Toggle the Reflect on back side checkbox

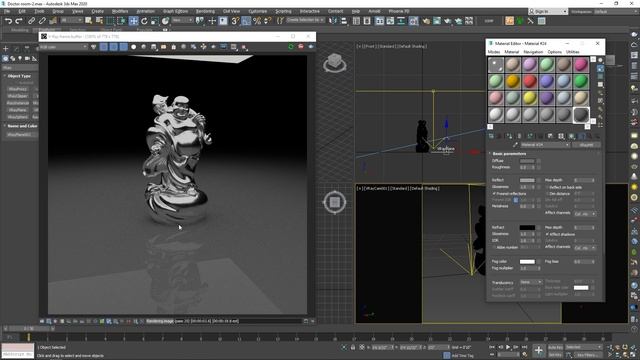[547, 187]
